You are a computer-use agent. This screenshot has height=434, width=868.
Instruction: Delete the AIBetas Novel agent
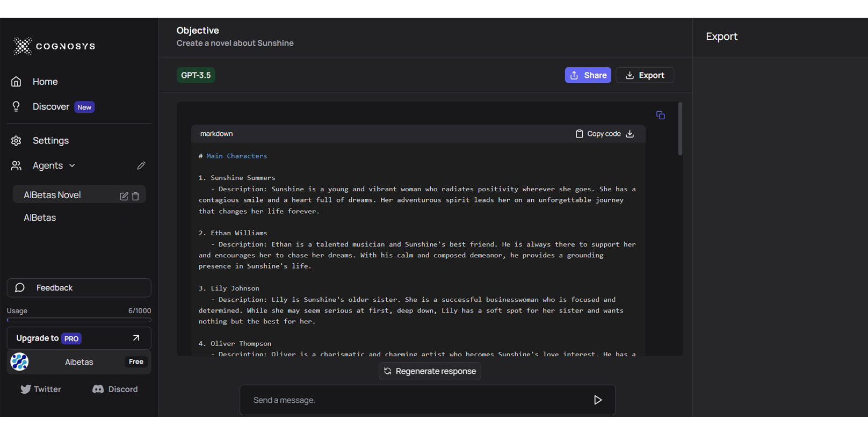pos(135,196)
